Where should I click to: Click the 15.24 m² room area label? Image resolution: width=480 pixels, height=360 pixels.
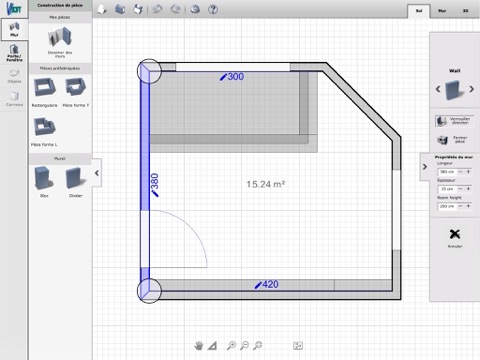click(x=266, y=184)
